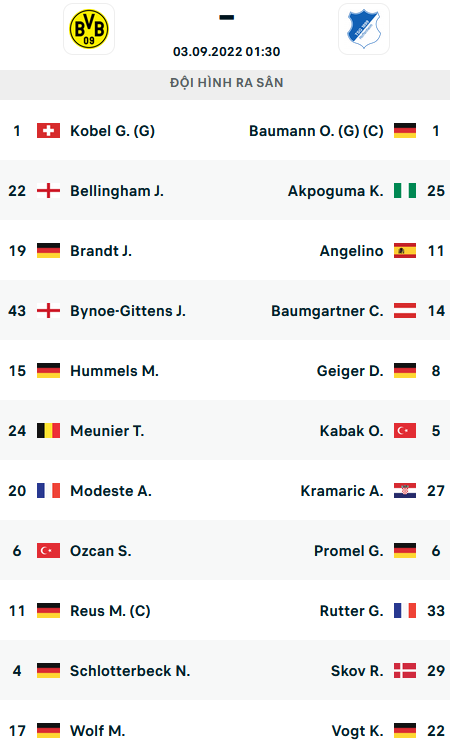
Task: Click Spanish flag beside Angelino
Action: tap(405, 251)
